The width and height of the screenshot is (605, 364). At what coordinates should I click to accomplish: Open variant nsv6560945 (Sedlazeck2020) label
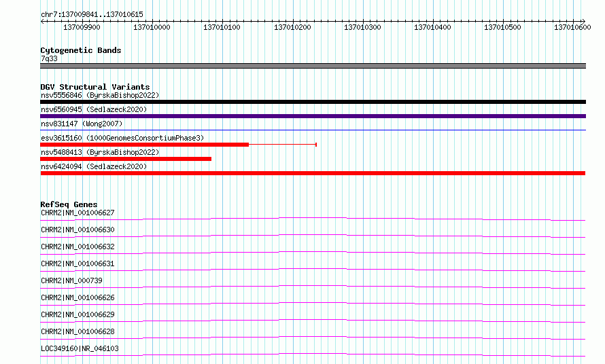coord(94,109)
